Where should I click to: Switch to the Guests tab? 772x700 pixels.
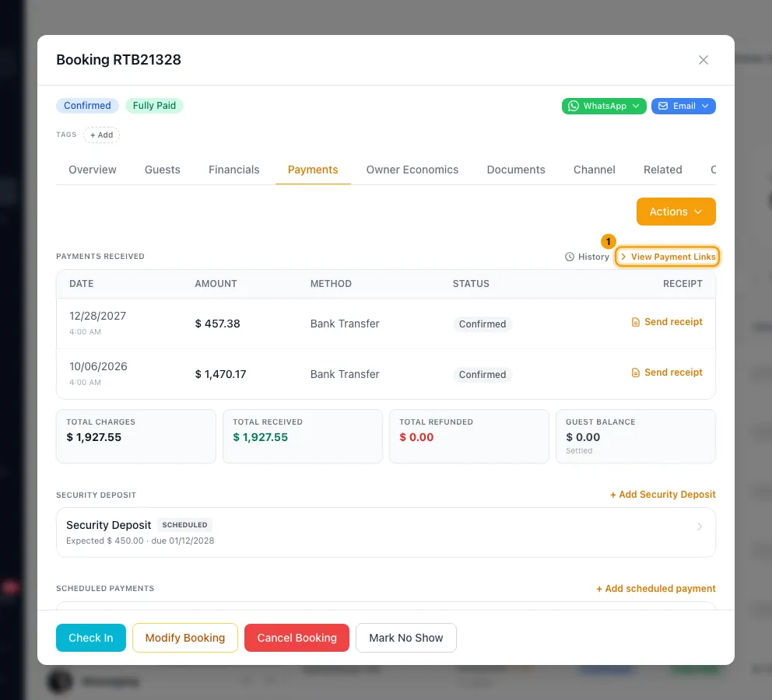[163, 170]
